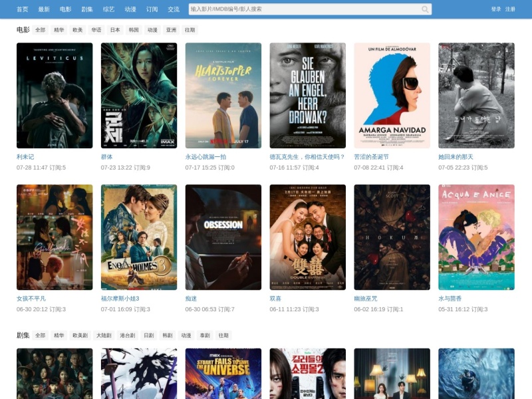Filter movies by 日本
Screen dimensions: 532x399
(x=115, y=30)
